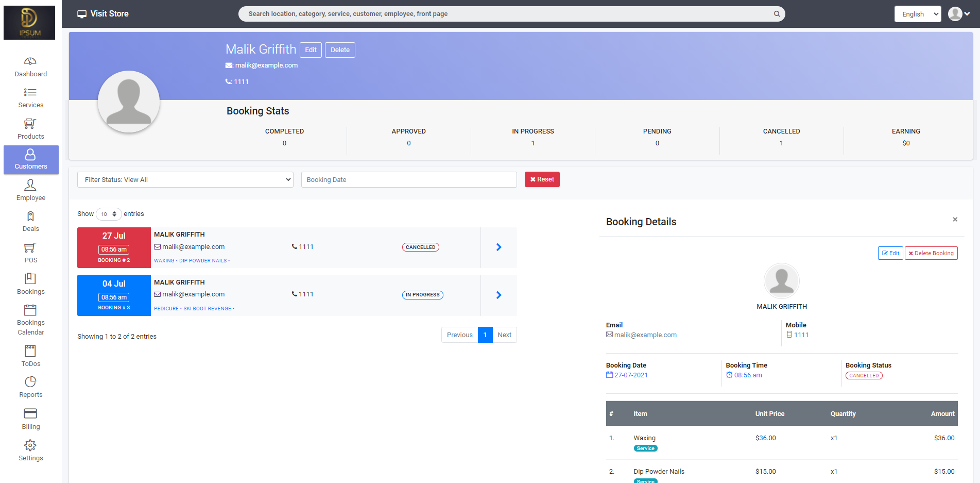Viewport: 980px width, 483px height.
Task: Select the Services sidebar icon
Action: pos(30,98)
